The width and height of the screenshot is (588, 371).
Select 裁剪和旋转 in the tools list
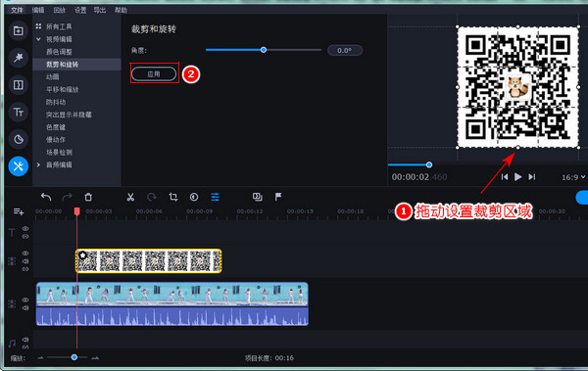63,64
